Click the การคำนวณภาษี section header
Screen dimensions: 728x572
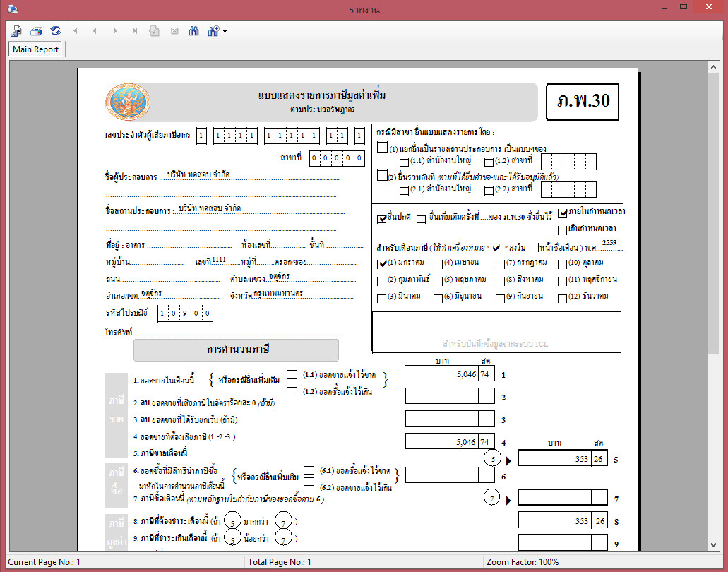click(236, 350)
